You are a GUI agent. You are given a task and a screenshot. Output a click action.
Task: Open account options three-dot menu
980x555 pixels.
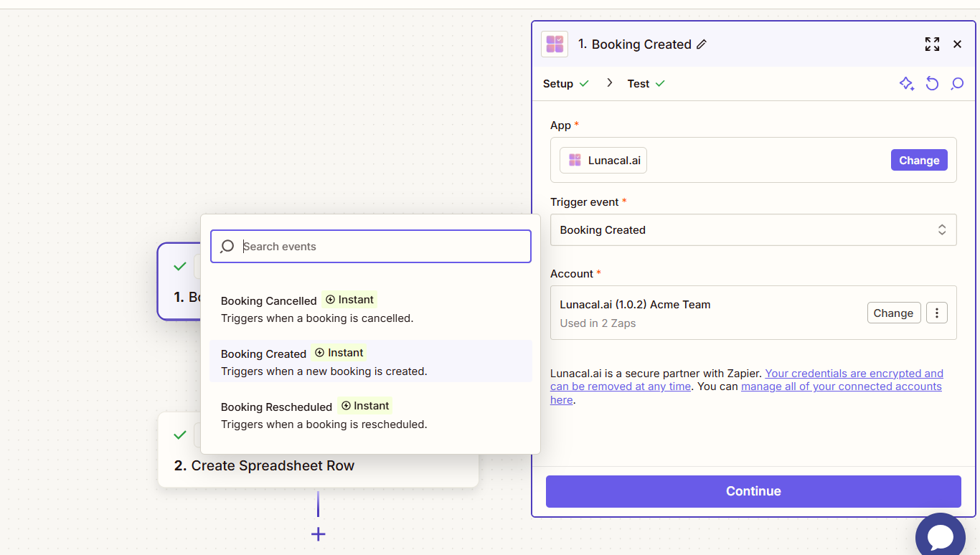coord(937,313)
